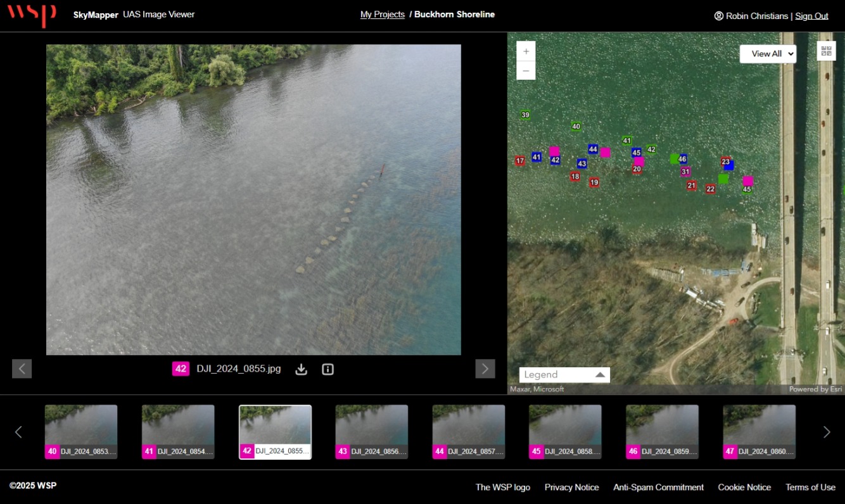
Task: Click map marker 39
Action: click(525, 115)
